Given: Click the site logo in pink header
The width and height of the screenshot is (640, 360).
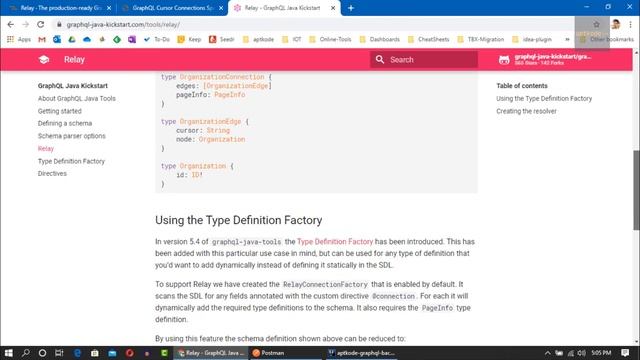Looking at the screenshot, I should point(44,60).
